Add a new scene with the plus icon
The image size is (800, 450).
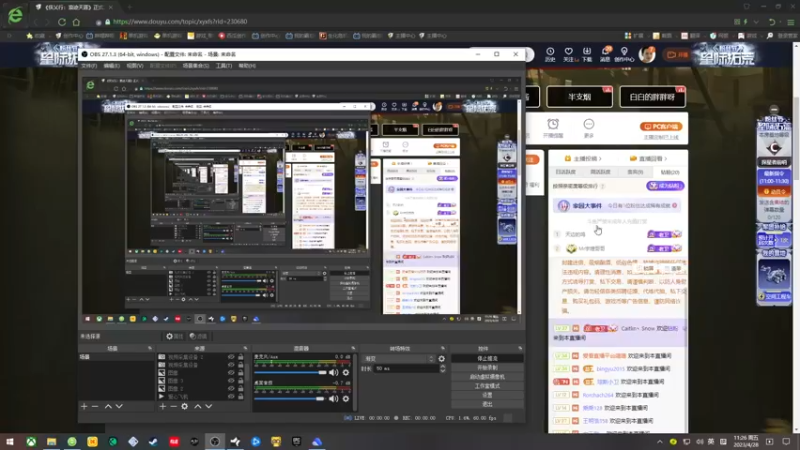(84, 407)
